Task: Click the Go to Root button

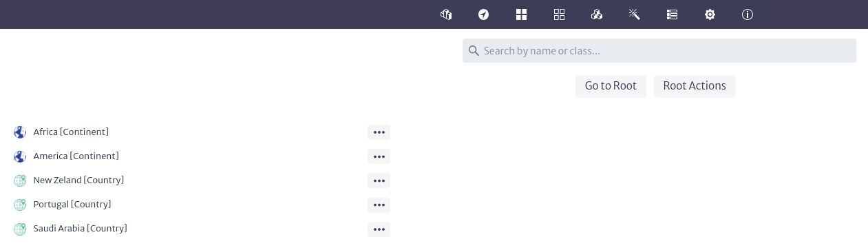Action: pos(611,86)
